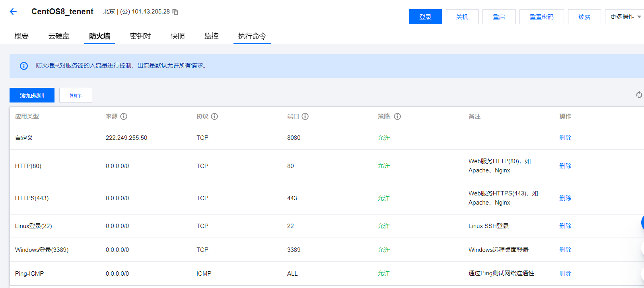This screenshot has height=288, width=644.
Task: Delete the Ping-ICMP rule
Action: [x=565, y=274]
